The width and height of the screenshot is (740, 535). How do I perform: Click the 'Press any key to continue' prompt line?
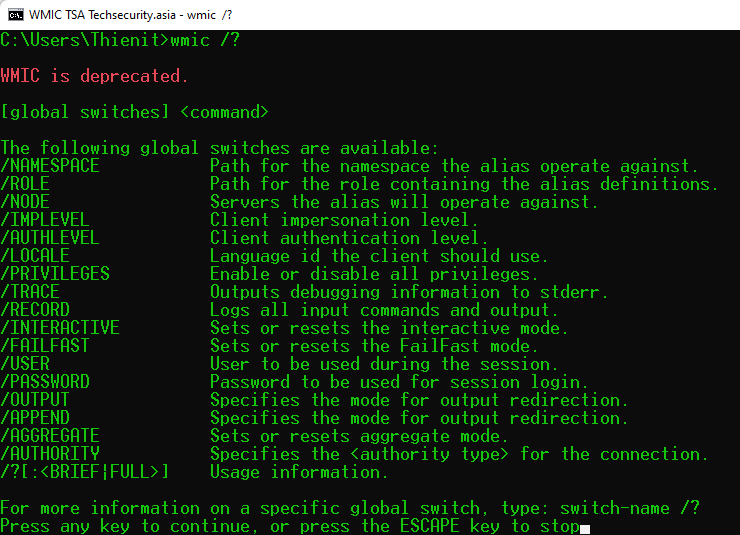coord(290,526)
